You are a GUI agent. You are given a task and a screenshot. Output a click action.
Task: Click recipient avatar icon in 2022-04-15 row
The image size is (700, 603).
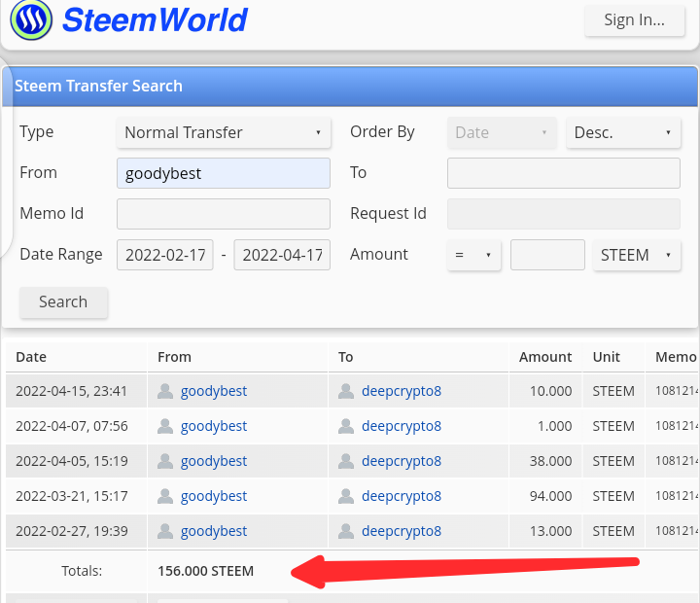tap(346, 391)
